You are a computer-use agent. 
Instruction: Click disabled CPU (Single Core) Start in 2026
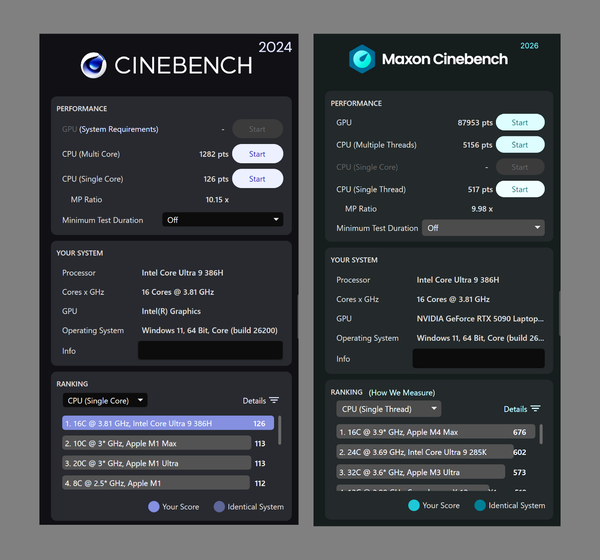tap(520, 167)
